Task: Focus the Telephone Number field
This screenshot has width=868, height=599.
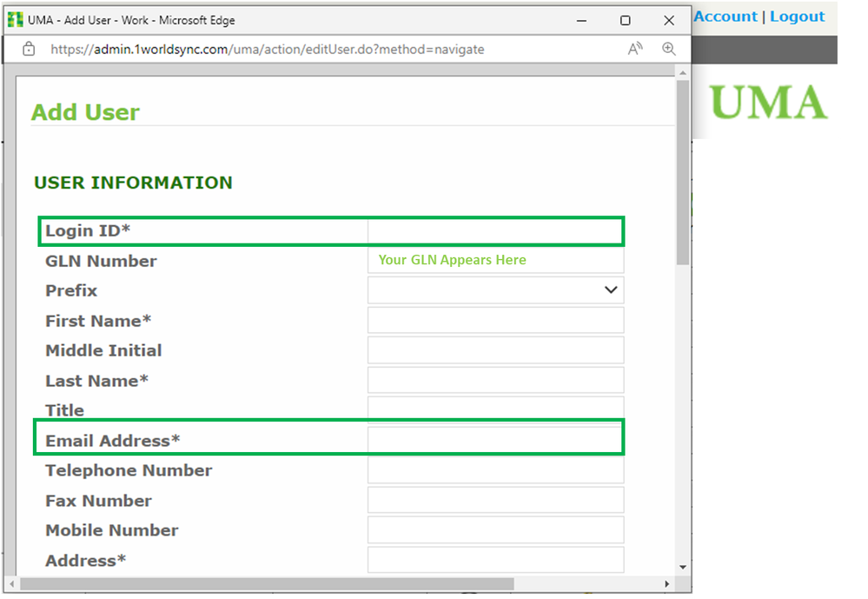Action: pos(495,470)
